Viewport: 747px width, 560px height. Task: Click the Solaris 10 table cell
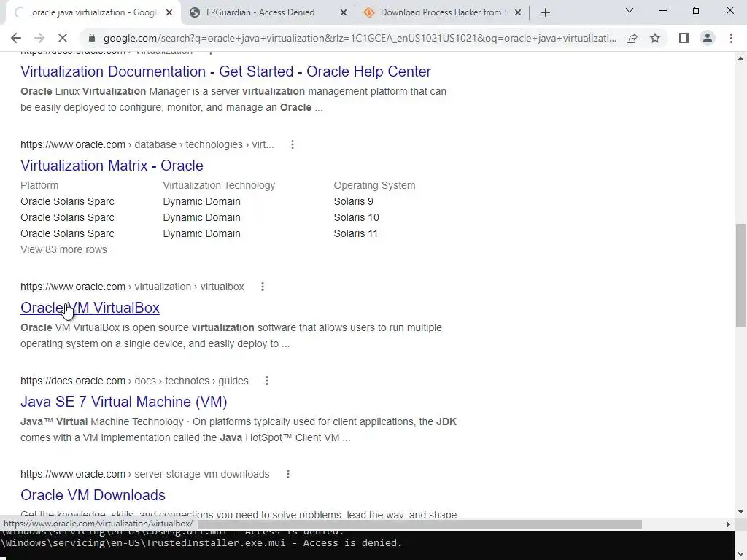click(356, 217)
